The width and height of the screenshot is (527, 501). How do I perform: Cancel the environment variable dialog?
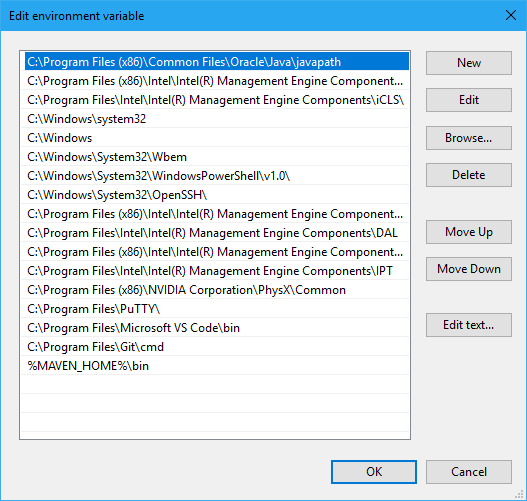pos(469,472)
